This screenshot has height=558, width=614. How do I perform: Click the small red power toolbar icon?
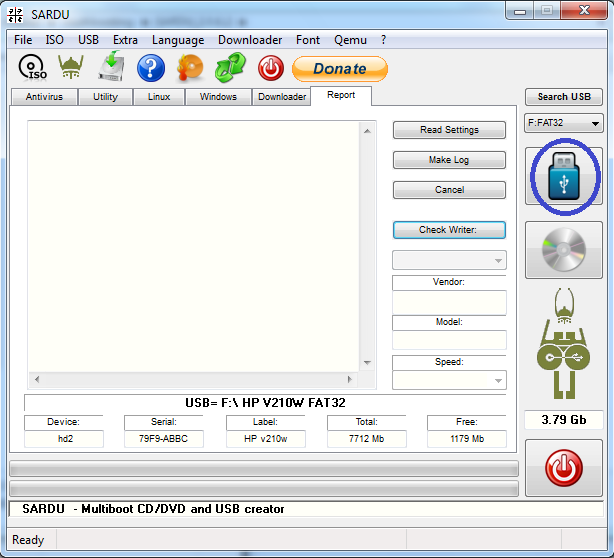[271, 68]
